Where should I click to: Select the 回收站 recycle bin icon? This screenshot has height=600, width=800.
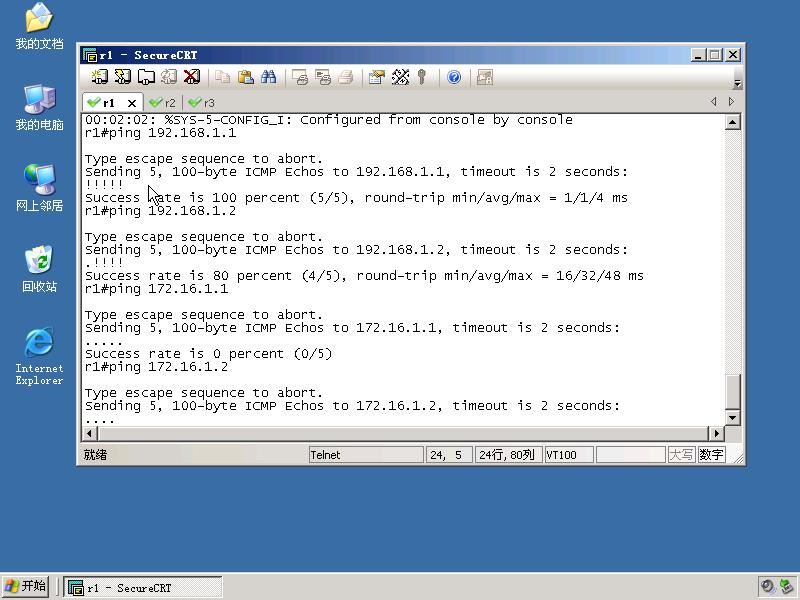tap(39, 269)
